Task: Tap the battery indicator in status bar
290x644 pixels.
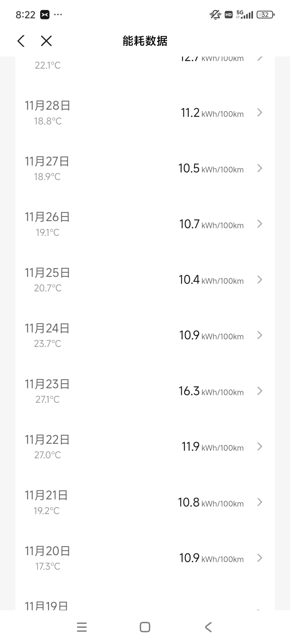Action: (x=265, y=15)
